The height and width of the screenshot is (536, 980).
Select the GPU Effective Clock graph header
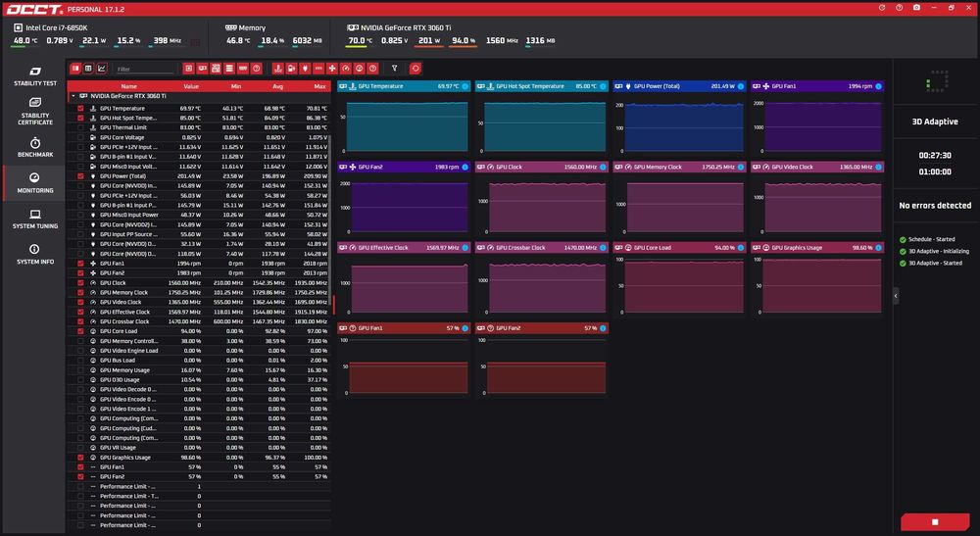404,247
